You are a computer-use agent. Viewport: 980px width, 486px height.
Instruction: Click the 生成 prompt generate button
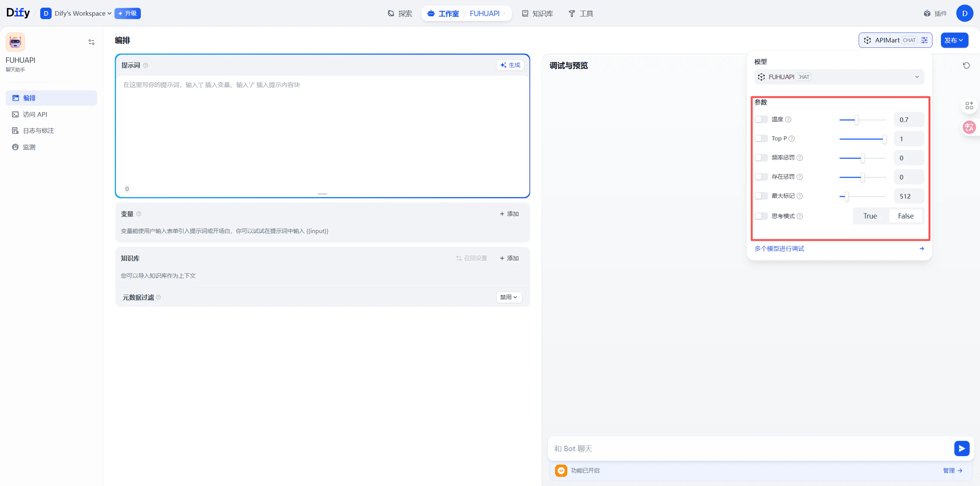tap(510, 65)
